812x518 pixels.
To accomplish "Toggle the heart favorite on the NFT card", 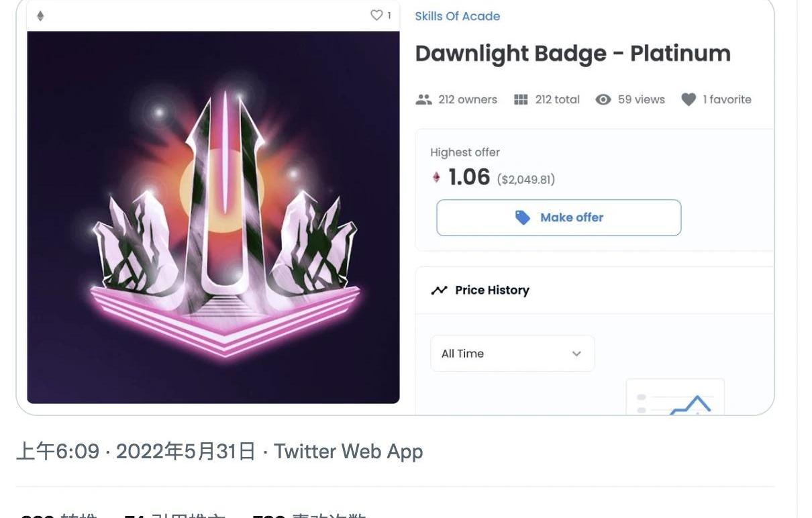I will pyautogui.click(x=376, y=15).
